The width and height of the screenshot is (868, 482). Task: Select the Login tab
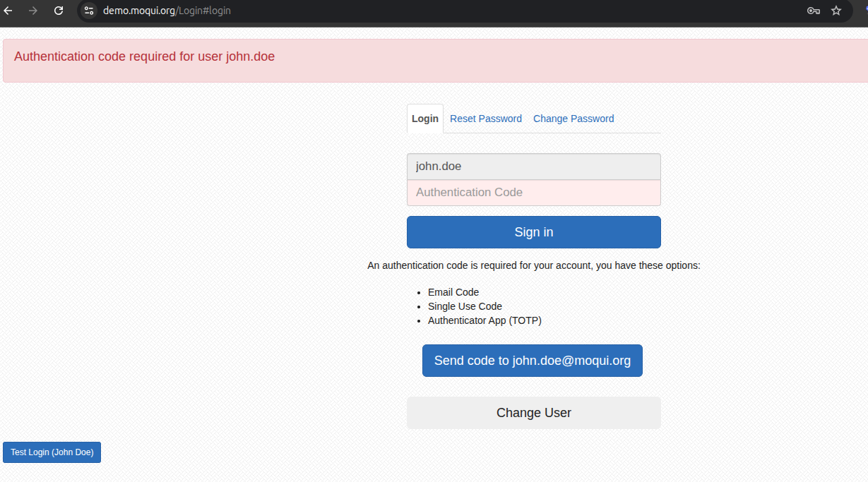(425, 119)
